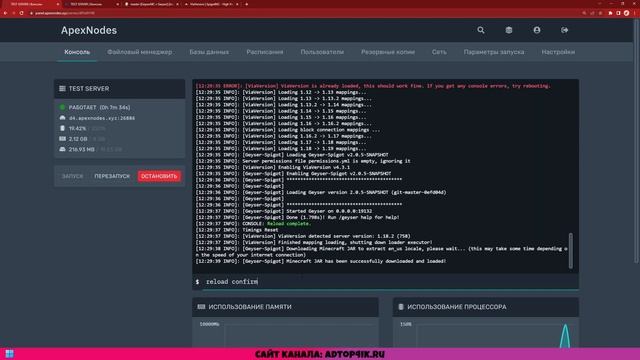The width and height of the screenshot is (640, 360).
Task: Open the Базы данных tab
Action: [x=209, y=52]
